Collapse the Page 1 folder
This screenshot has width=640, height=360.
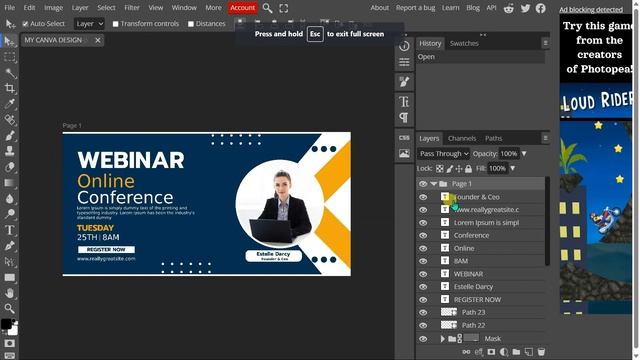[434, 184]
